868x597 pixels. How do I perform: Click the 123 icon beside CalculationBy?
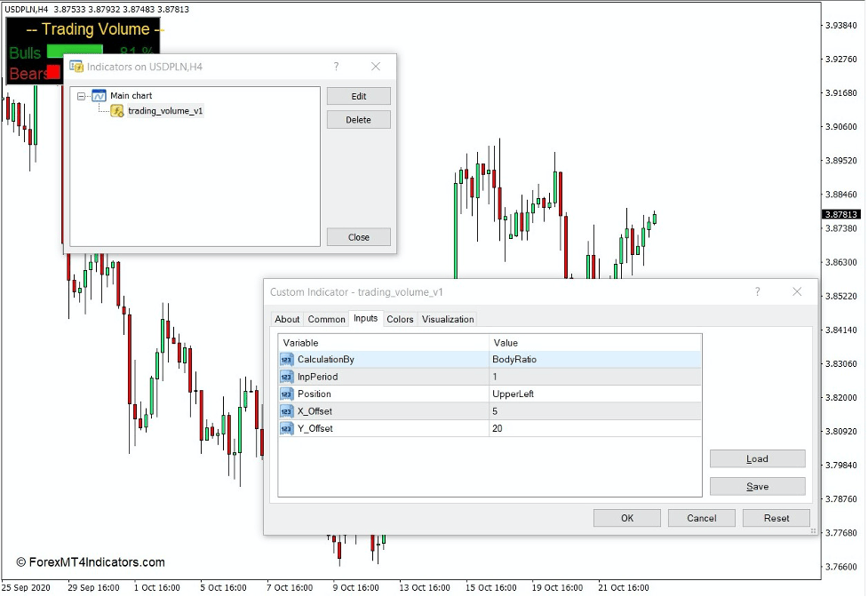[285, 359]
